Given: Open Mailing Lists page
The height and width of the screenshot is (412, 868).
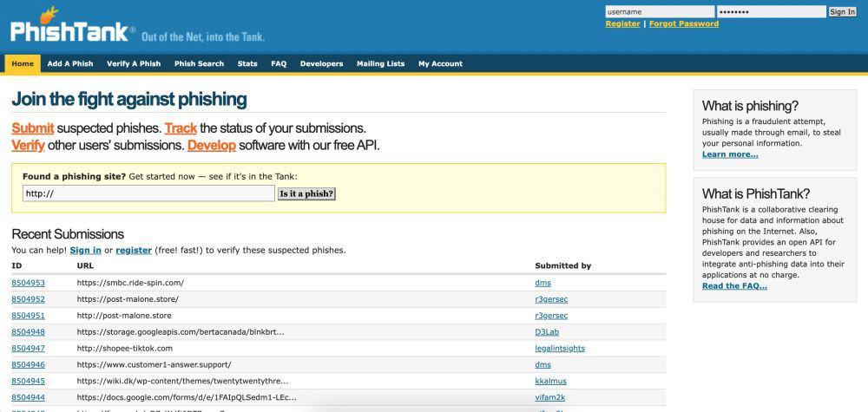Looking at the screenshot, I should click(x=381, y=63).
